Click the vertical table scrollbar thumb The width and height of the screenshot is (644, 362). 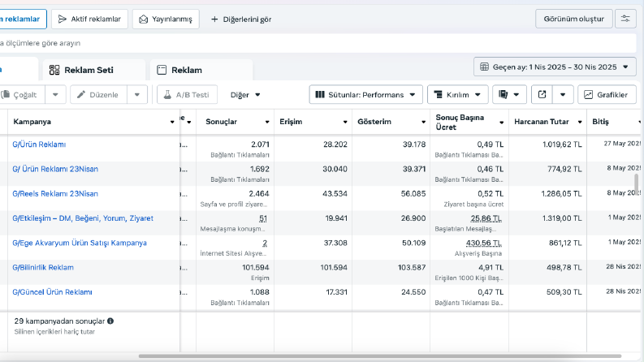[636, 183]
